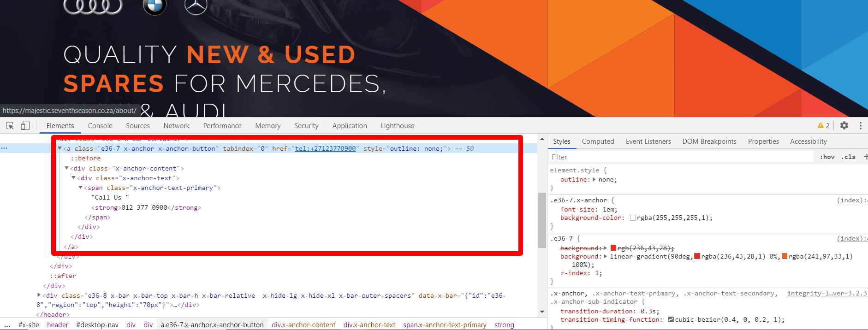Image resolution: width=868 pixels, height=330 pixels.
Task: Select the Properties sidebar tab
Action: [x=763, y=141]
